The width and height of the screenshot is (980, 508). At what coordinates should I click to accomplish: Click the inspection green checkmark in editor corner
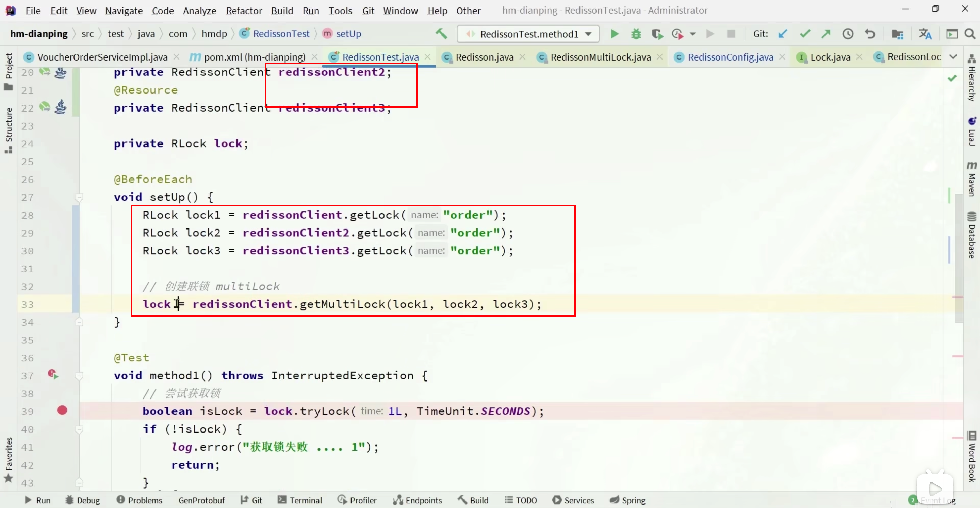coord(952,78)
